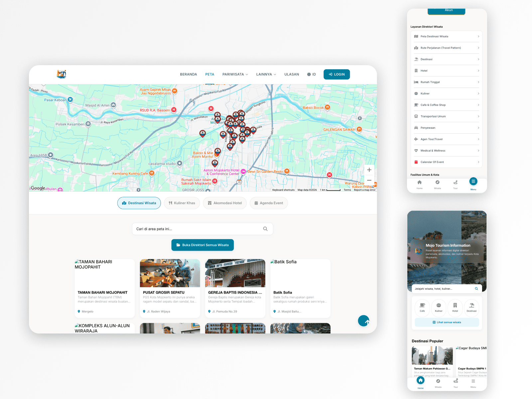Image resolution: width=532 pixels, height=399 pixels.
Task: Click the magnifier icon in the map search box
Action: (265, 229)
